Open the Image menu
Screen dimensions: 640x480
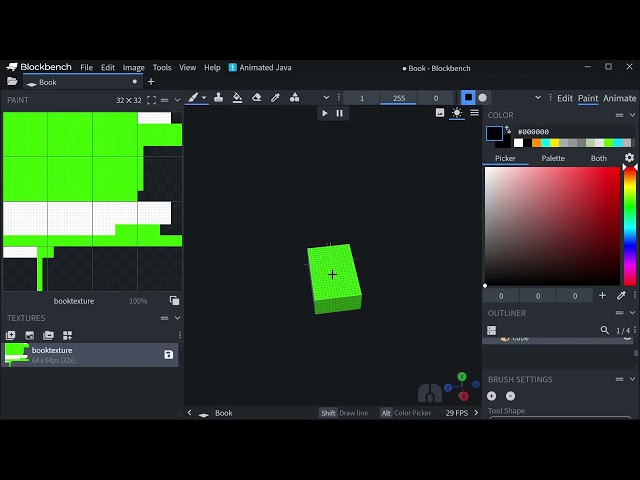133,67
